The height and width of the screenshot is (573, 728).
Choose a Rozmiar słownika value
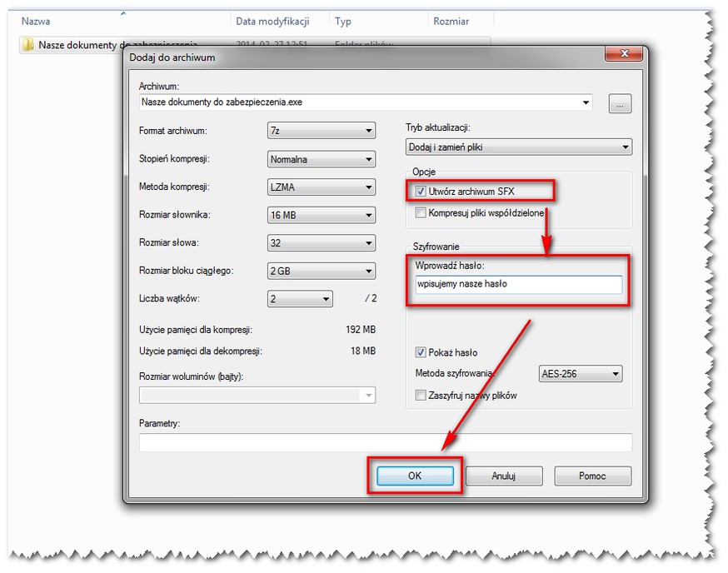pyautogui.click(x=321, y=215)
